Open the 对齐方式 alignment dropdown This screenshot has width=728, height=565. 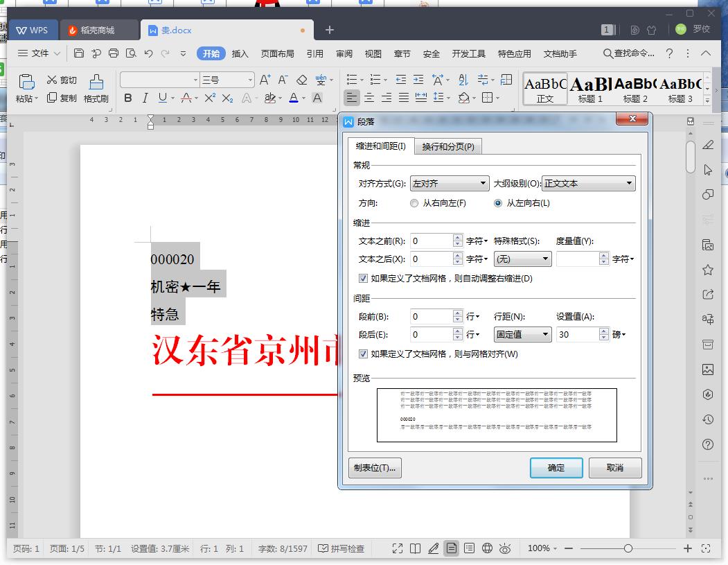tap(449, 182)
